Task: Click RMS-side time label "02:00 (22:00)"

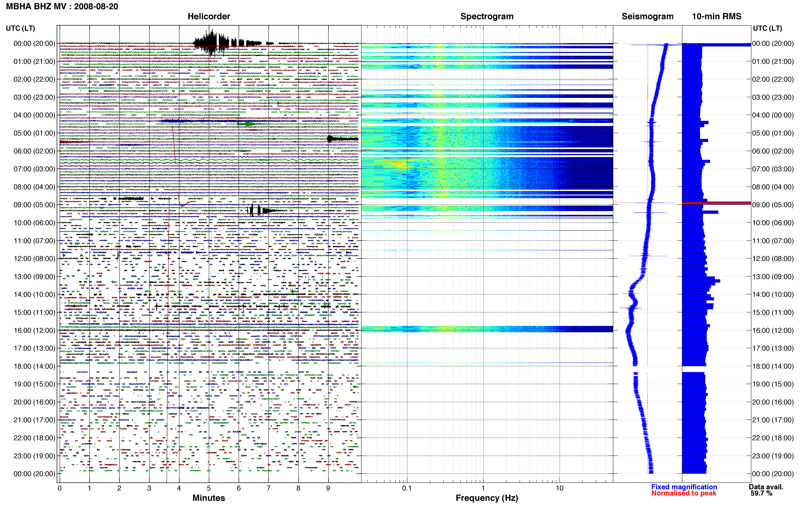Action: 773,79
